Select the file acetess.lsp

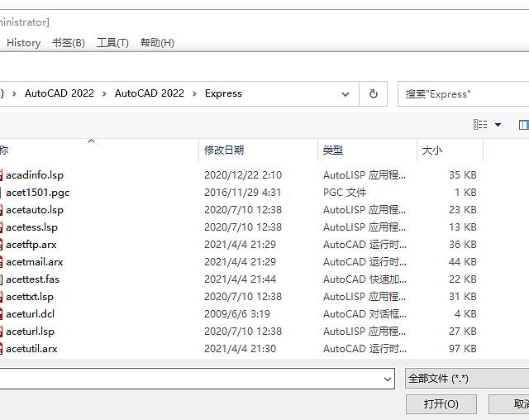coord(31,227)
